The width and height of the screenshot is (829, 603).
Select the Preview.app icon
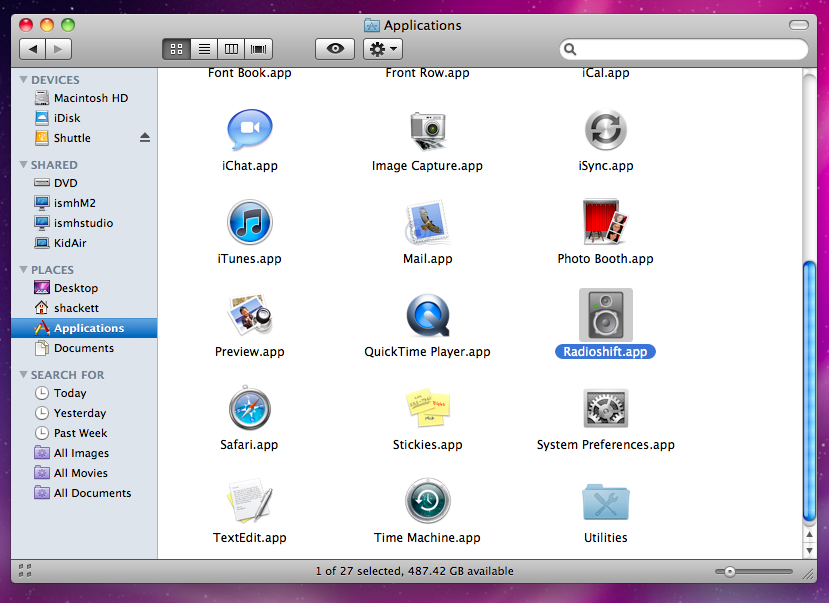tap(250, 315)
